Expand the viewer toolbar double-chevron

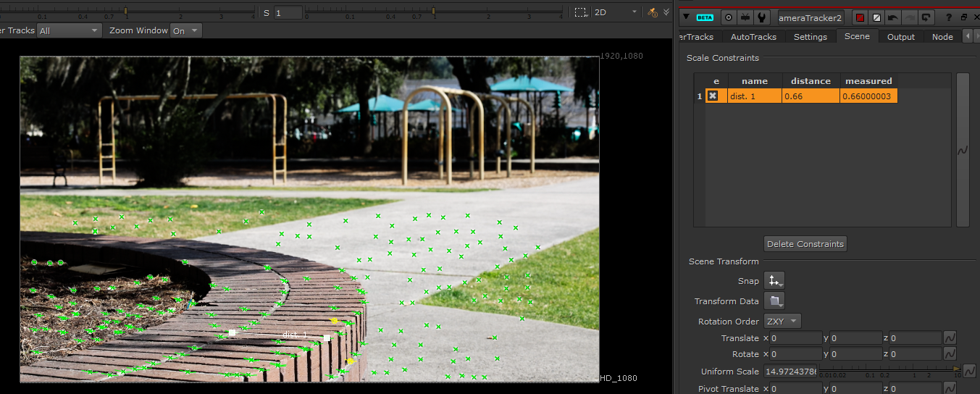[x=666, y=12]
